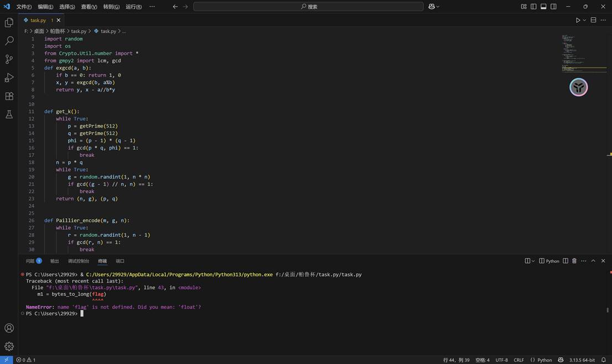Open the Settings gear icon
The height and width of the screenshot is (364, 612).
(8, 346)
